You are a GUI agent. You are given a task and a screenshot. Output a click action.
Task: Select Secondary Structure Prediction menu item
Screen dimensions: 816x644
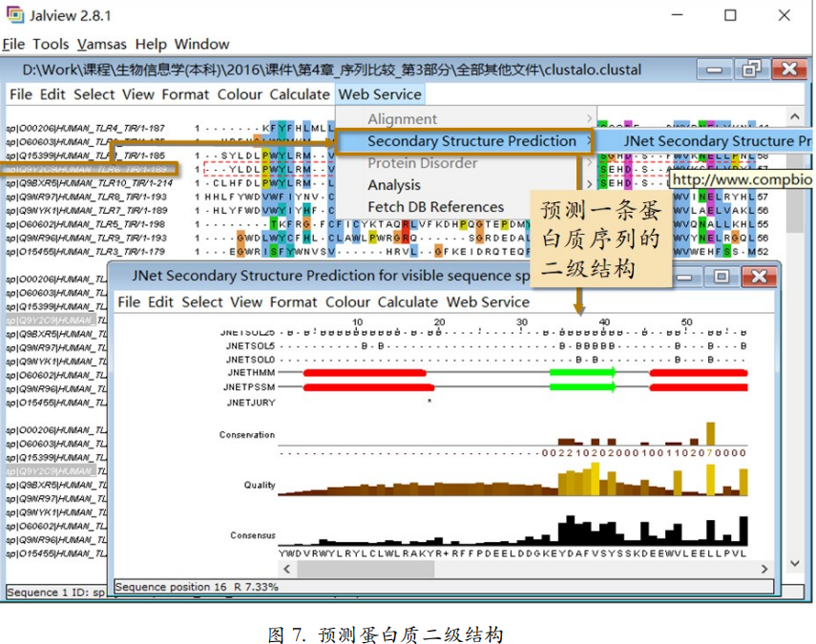tap(465, 141)
